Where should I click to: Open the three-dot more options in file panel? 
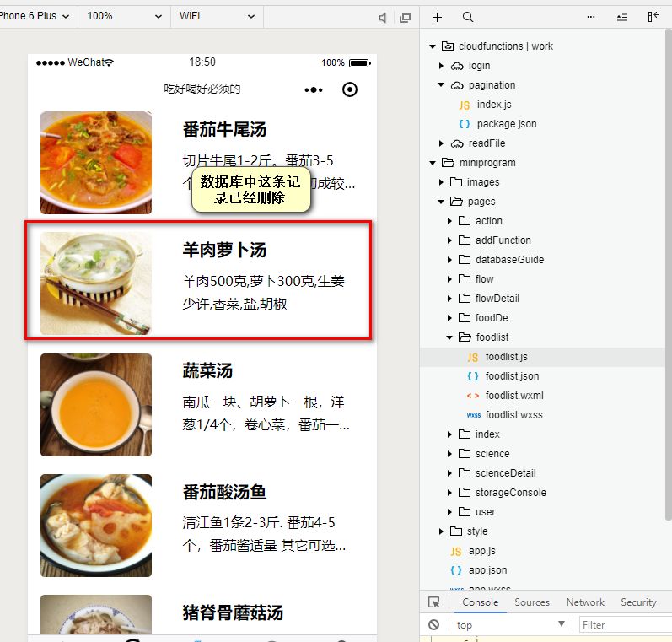(x=590, y=17)
